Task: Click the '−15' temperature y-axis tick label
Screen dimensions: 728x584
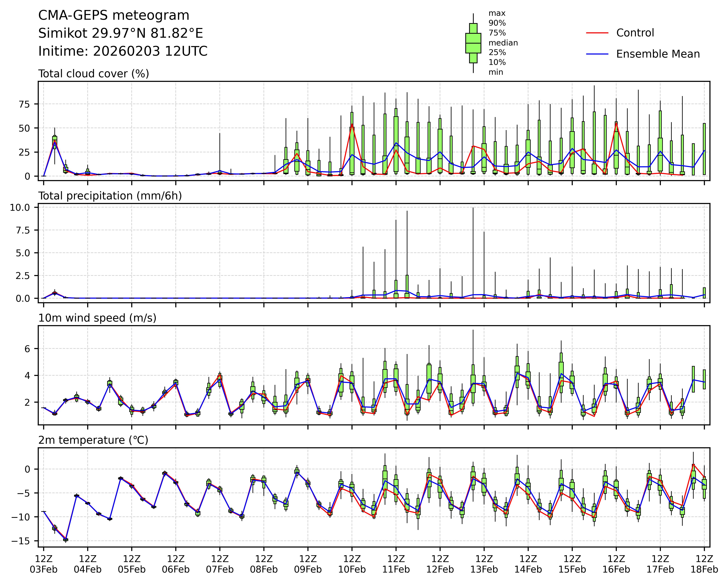Action: 20,541
